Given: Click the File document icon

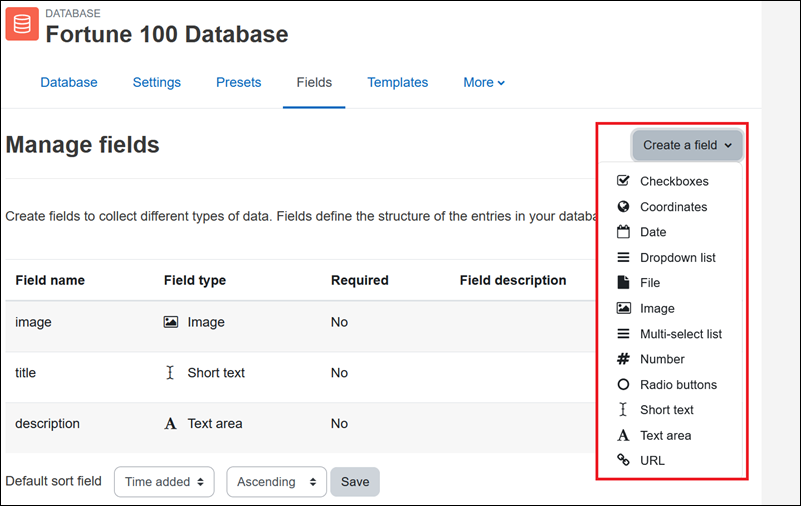Looking at the screenshot, I should click(623, 282).
